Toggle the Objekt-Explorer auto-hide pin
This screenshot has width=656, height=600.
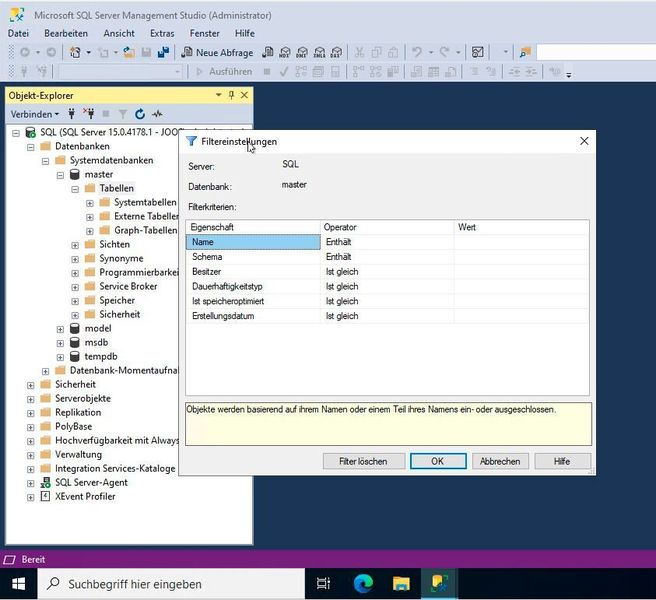pos(231,95)
